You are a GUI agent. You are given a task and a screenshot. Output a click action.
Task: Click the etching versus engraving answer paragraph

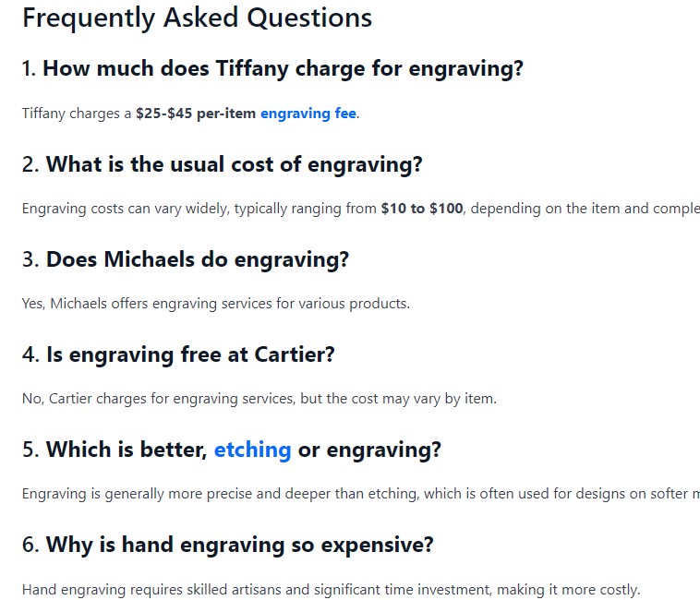click(x=361, y=494)
